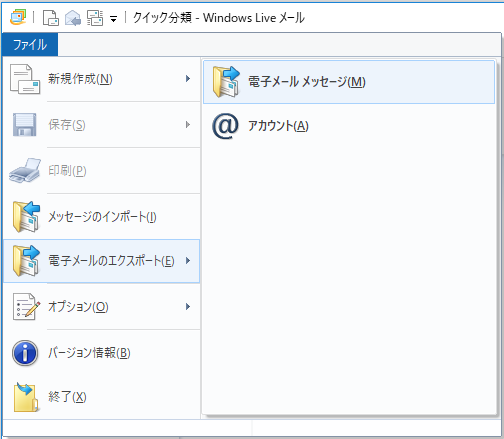The height and width of the screenshot is (439, 504).
Task: Click the import folder arrow icon
Action: [x=26, y=217]
